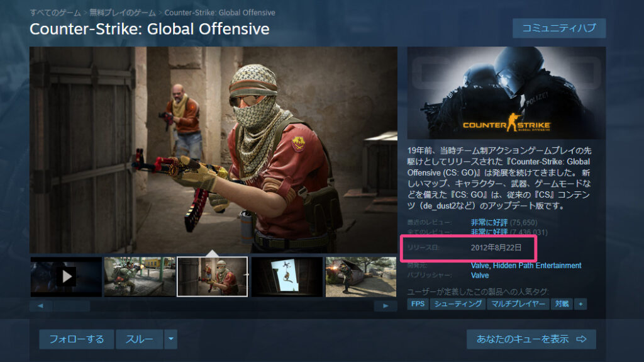Open あなたのキューを表示 queue button
This screenshot has width=644, height=362.
(531, 339)
